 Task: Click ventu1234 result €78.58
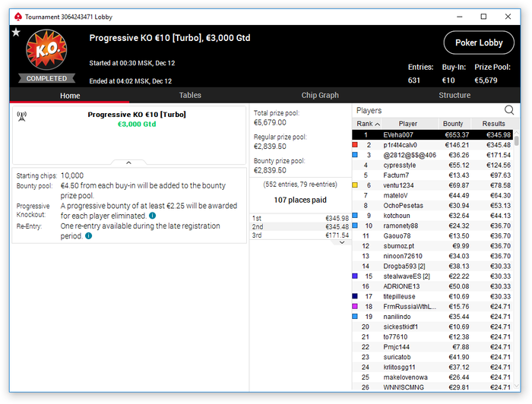click(x=500, y=185)
